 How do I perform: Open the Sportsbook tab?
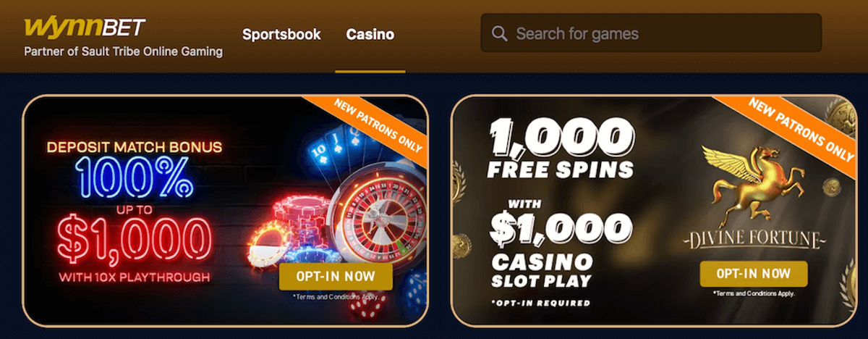[x=281, y=34]
